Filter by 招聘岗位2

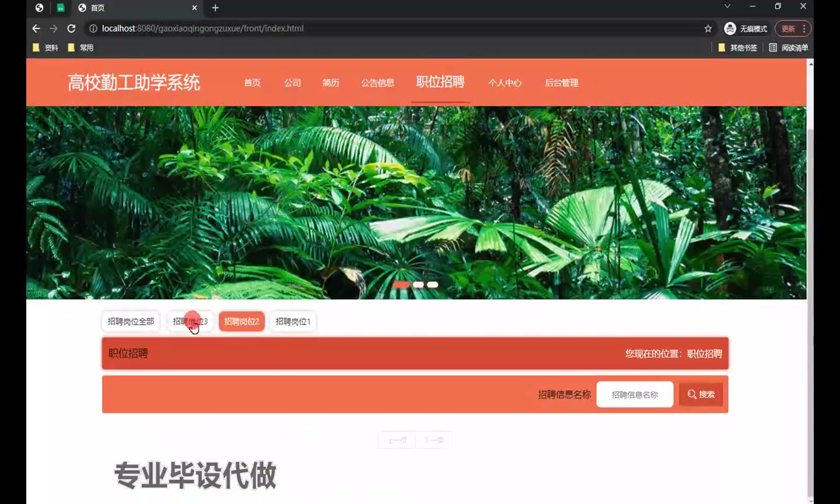242,321
